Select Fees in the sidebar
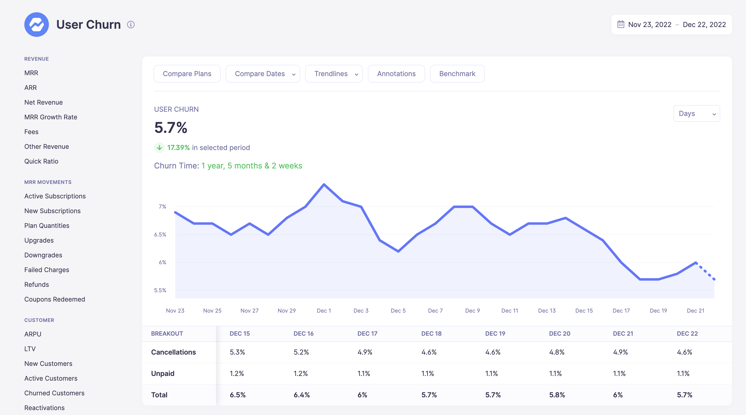 (x=31, y=132)
